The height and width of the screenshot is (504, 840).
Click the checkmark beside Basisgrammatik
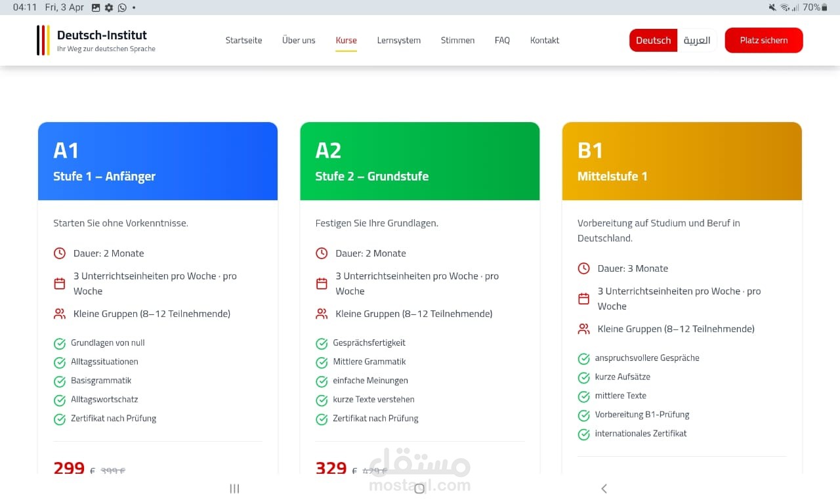click(x=60, y=381)
